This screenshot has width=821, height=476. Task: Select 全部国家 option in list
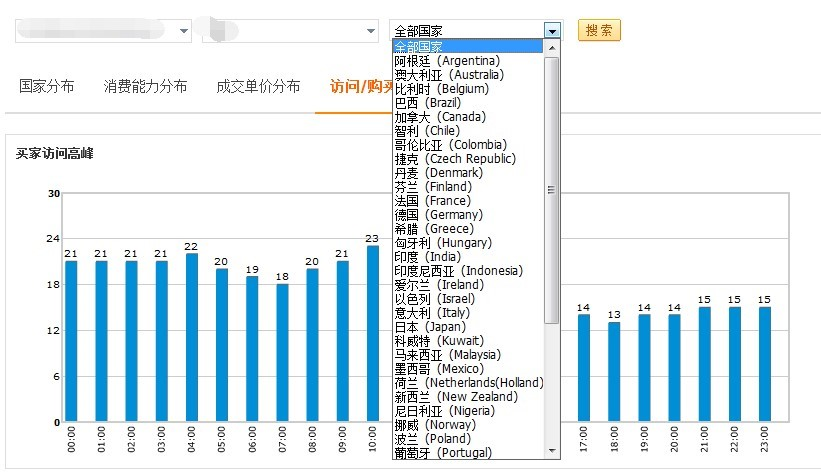(468, 47)
